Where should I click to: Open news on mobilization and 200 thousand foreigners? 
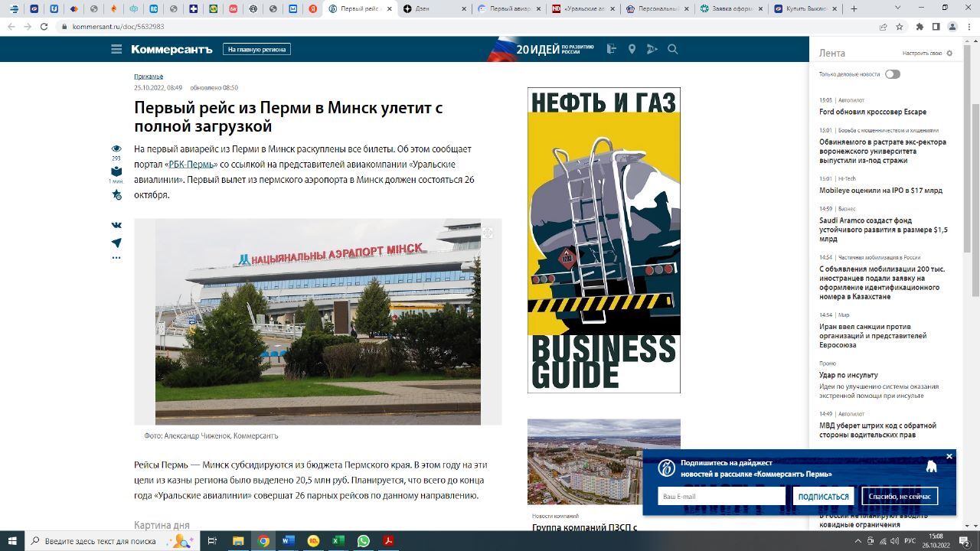tap(882, 282)
